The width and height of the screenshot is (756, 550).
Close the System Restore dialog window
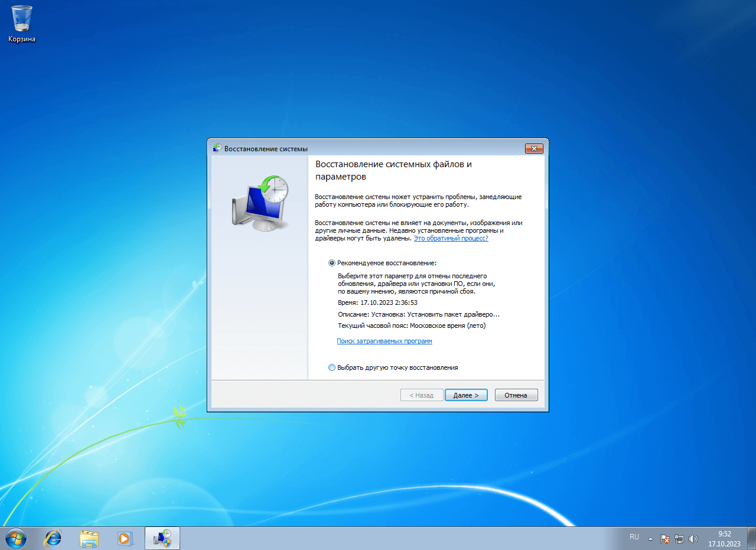click(533, 148)
